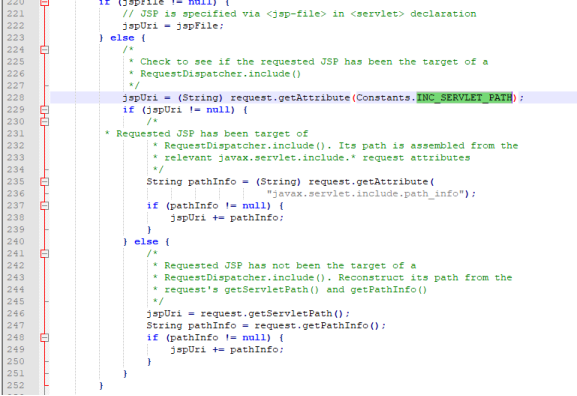
Task: Click comment 'Requested JSP has been target of'
Action: (x=212, y=134)
